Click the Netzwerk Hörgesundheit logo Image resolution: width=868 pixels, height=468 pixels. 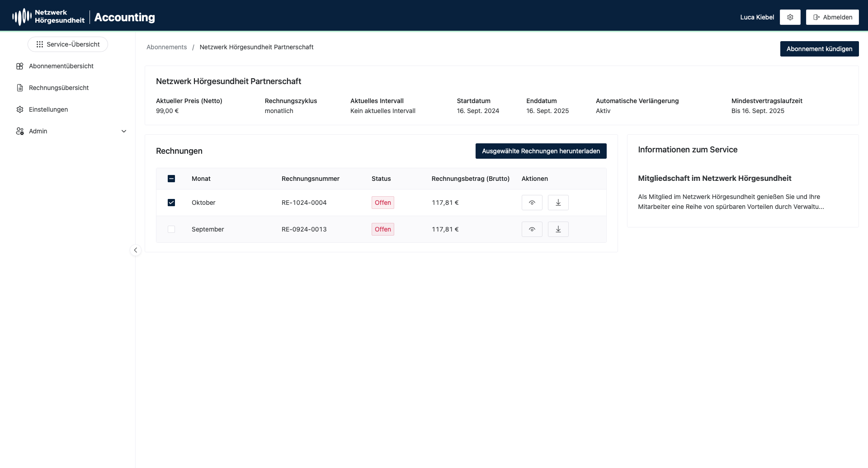click(x=48, y=17)
